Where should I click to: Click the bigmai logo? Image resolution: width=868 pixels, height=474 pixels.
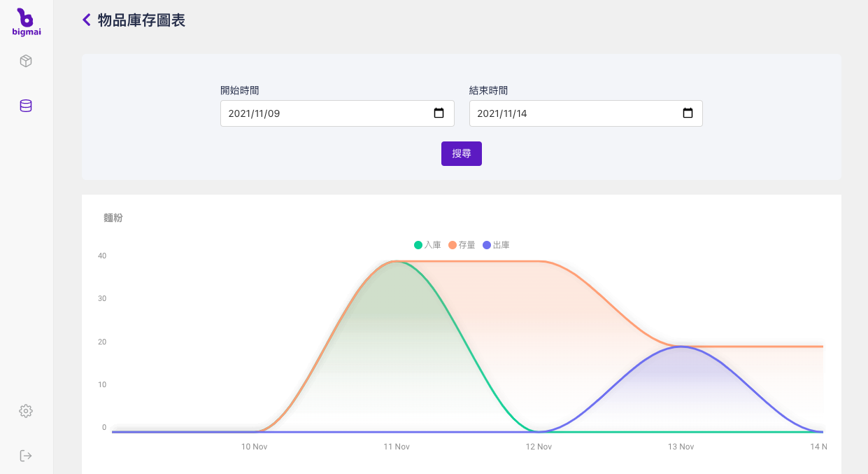pos(26,21)
